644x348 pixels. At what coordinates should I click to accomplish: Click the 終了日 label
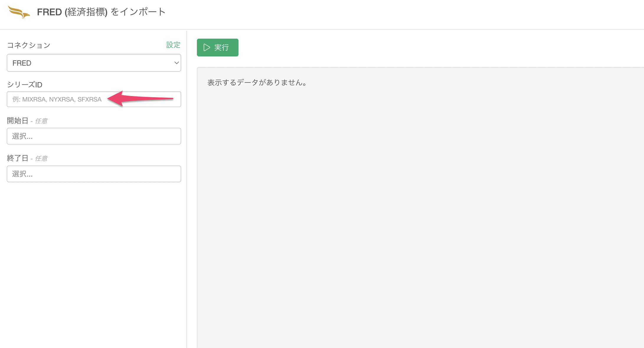[x=17, y=158]
